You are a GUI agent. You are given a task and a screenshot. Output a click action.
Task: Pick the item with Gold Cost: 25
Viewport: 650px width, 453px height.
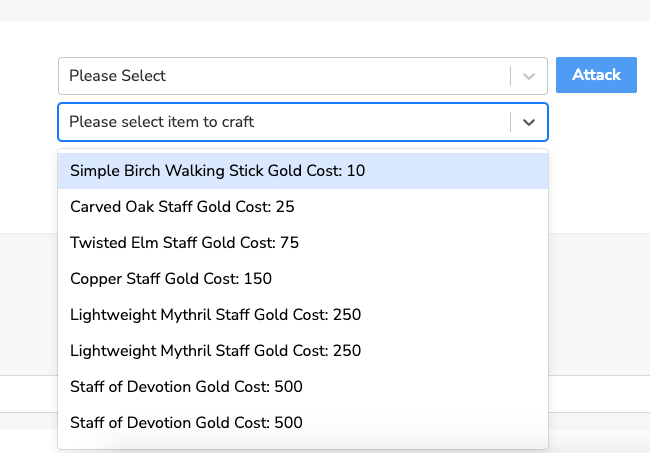[x=303, y=207]
